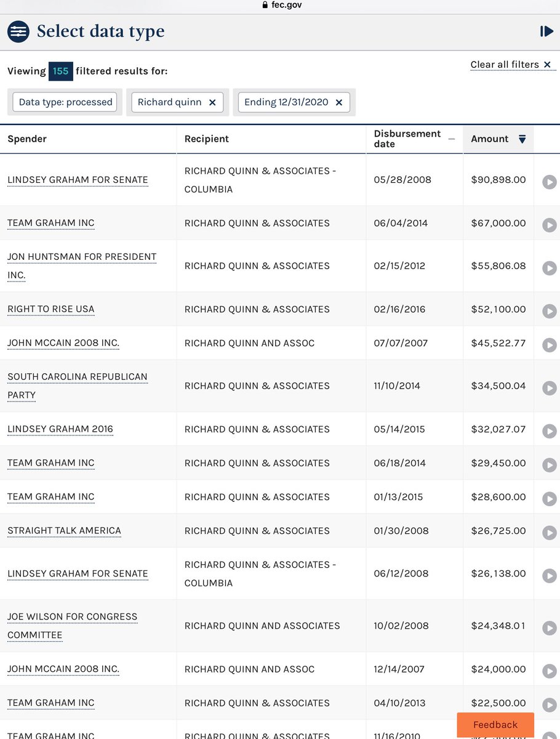Expand details for the $90,898.00 row

549,182
